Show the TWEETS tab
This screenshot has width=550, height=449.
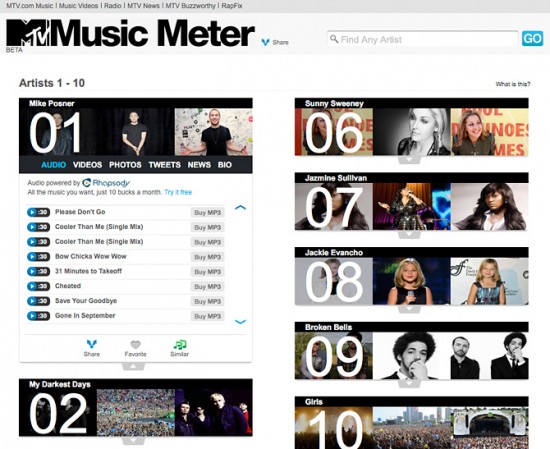coord(165,165)
